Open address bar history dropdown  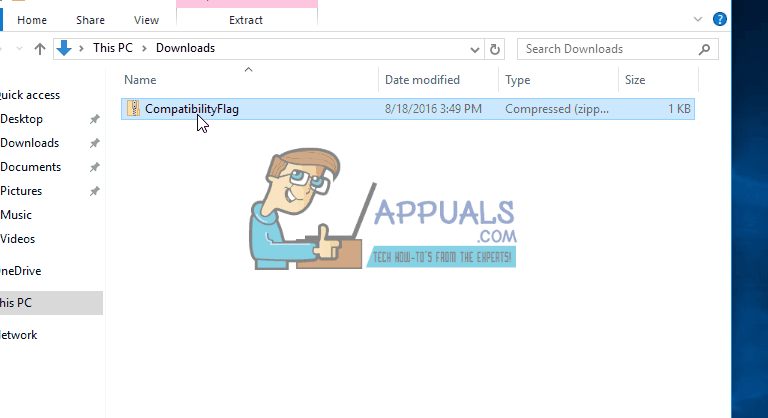474,49
